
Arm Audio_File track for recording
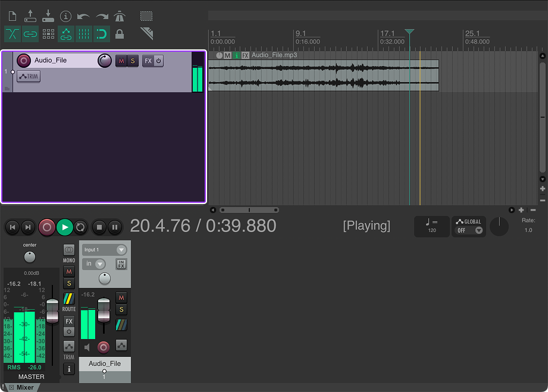[x=23, y=61]
